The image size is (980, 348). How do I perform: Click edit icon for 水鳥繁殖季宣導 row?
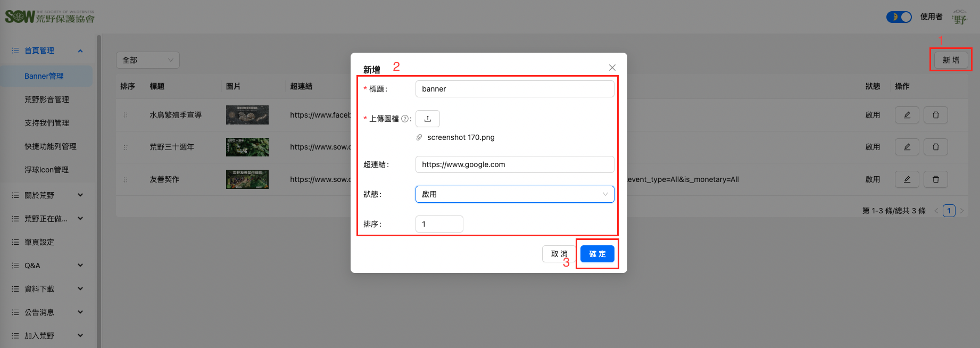pyautogui.click(x=907, y=115)
